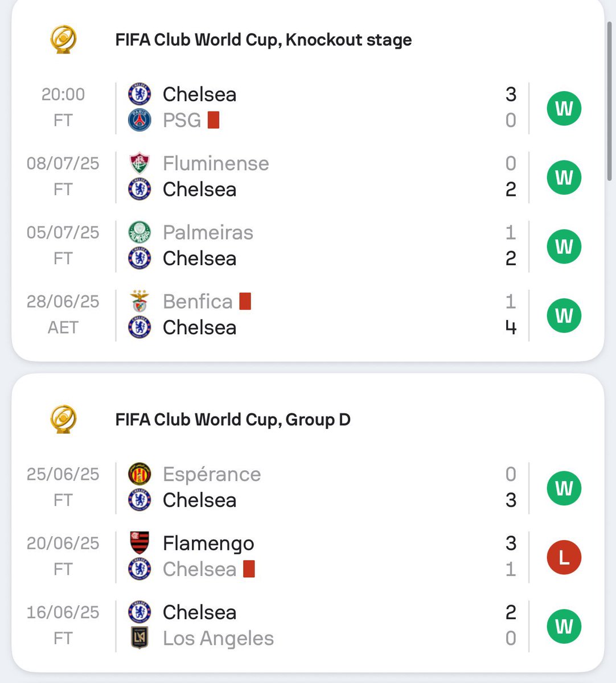
Task: Click the red loss badge for Flamengo match
Action: 564,557
